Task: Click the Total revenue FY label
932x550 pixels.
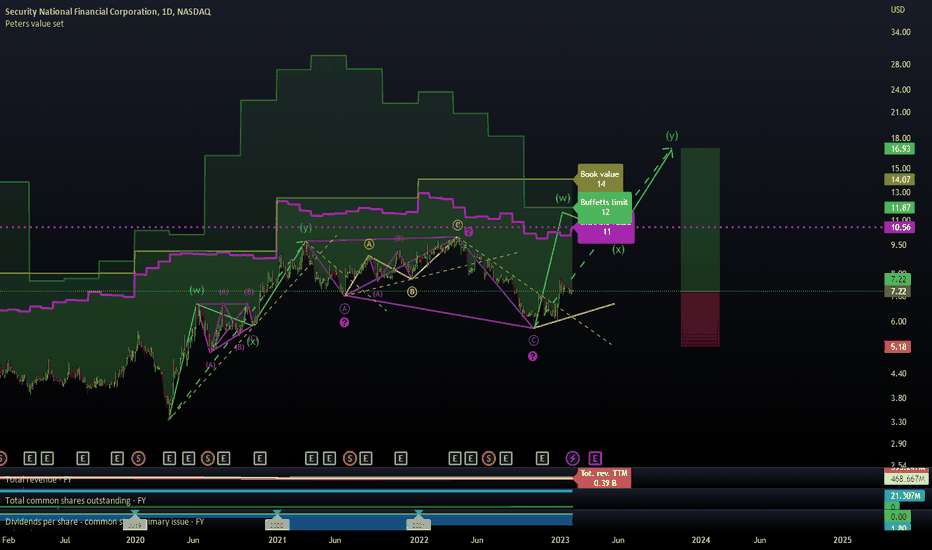Action: point(38,479)
